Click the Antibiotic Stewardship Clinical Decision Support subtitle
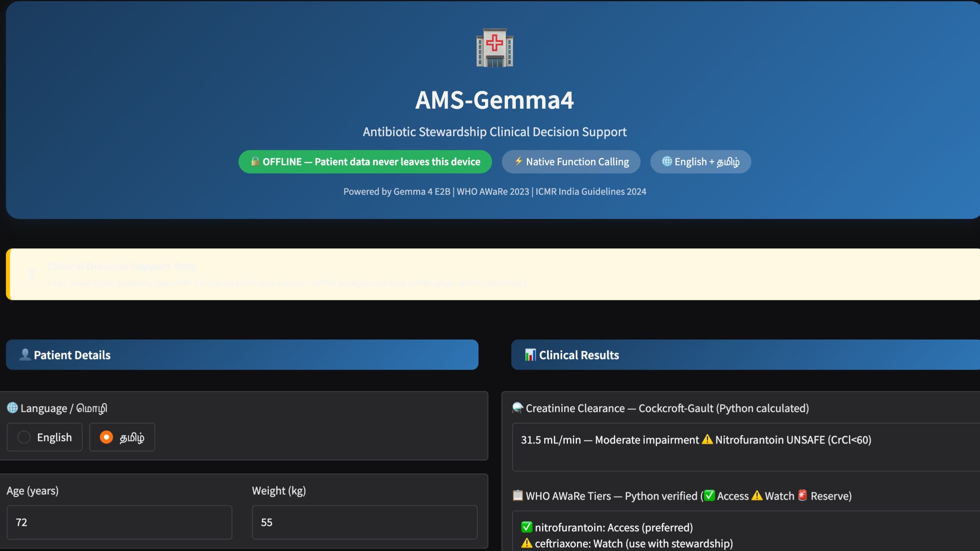This screenshot has height=551, width=980. pos(495,132)
